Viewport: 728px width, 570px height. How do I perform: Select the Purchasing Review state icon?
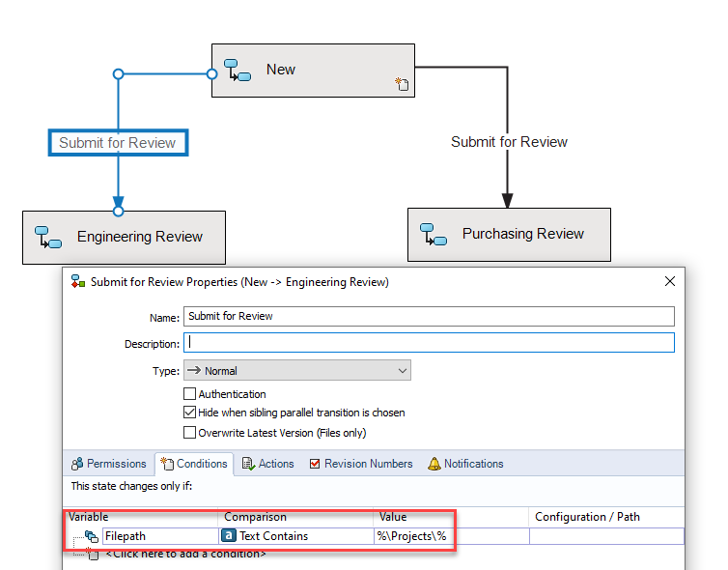click(434, 234)
